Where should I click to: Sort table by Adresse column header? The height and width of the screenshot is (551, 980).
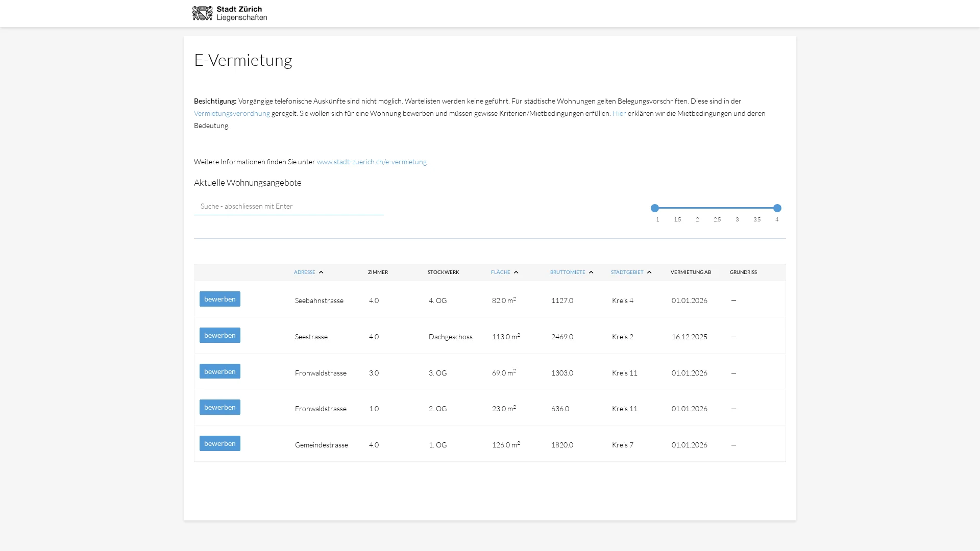click(x=304, y=272)
